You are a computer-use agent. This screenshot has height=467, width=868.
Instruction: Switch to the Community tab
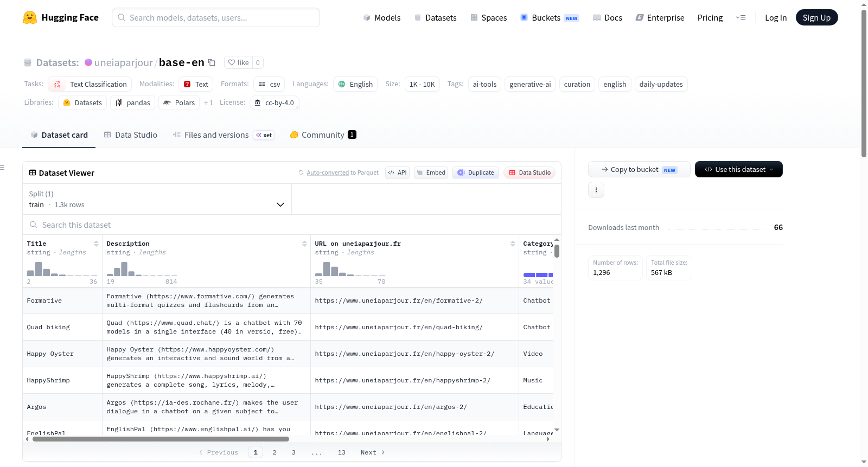(323, 135)
